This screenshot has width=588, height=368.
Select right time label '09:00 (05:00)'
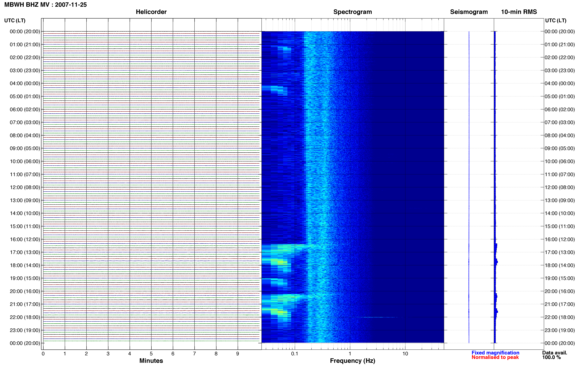(560, 148)
